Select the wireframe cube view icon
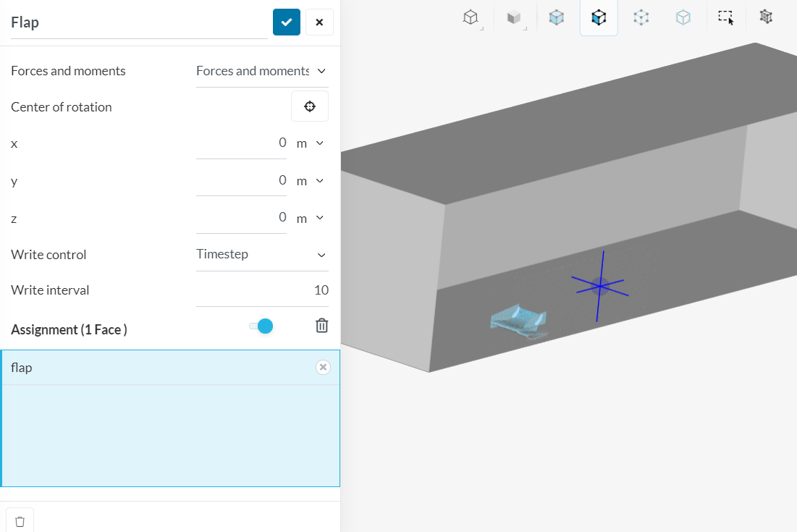 click(471, 17)
